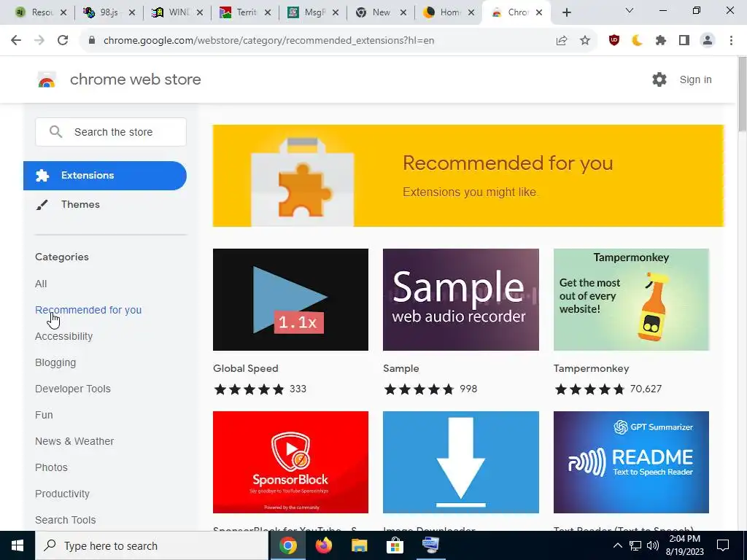This screenshot has height=560, width=747.
Task: Click Sign in link
Action: coord(695,79)
